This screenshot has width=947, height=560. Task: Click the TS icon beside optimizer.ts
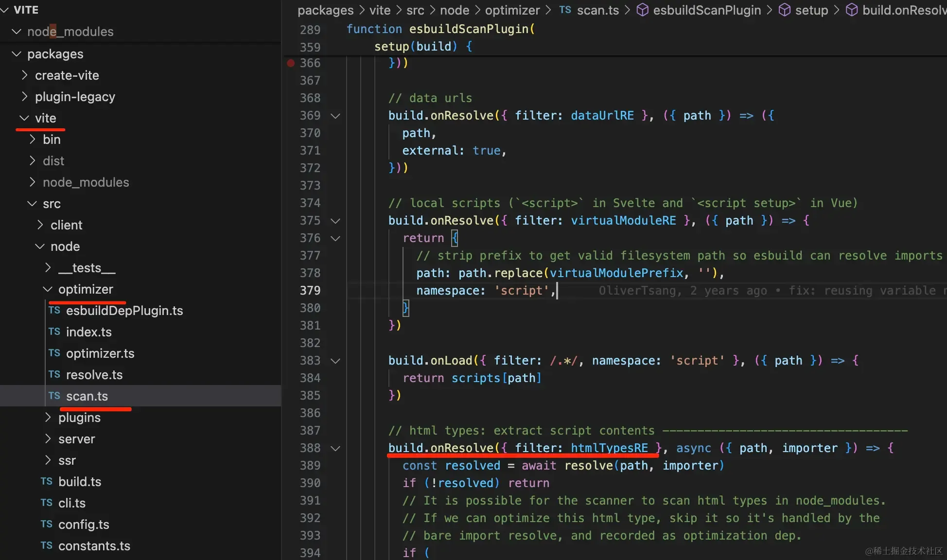coord(54,353)
